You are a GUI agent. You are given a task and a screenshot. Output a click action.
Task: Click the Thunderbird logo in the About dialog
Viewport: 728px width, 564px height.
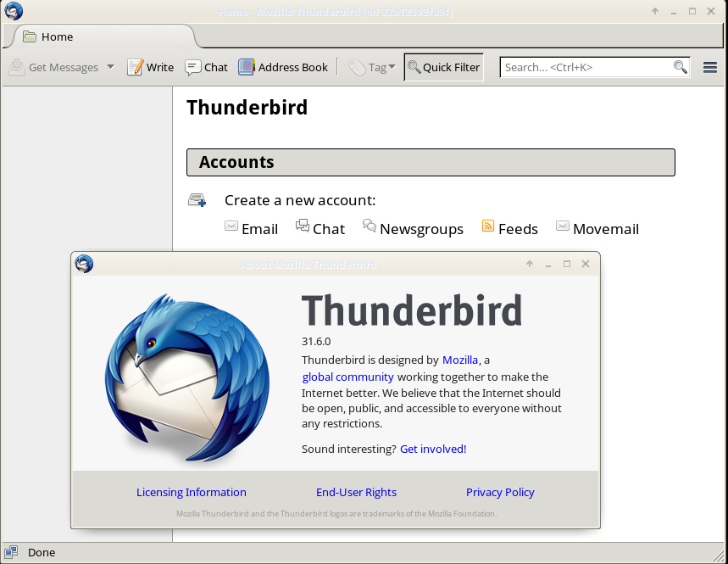point(186,376)
